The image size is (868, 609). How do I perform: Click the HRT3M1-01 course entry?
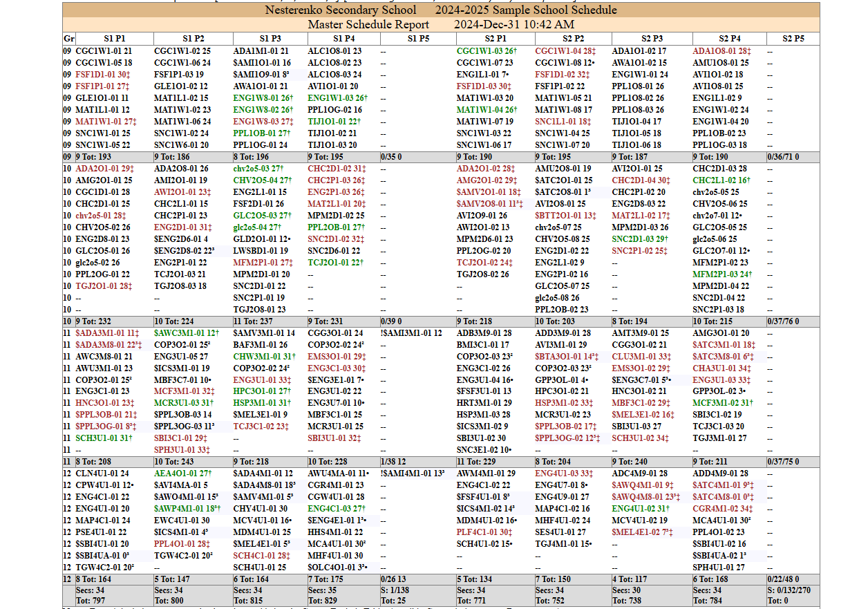click(484, 403)
